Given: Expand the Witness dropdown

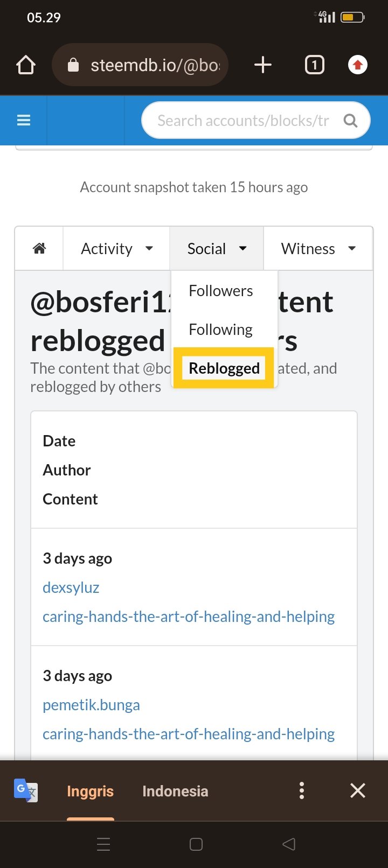Looking at the screenshot, I should tap(318, 248).
